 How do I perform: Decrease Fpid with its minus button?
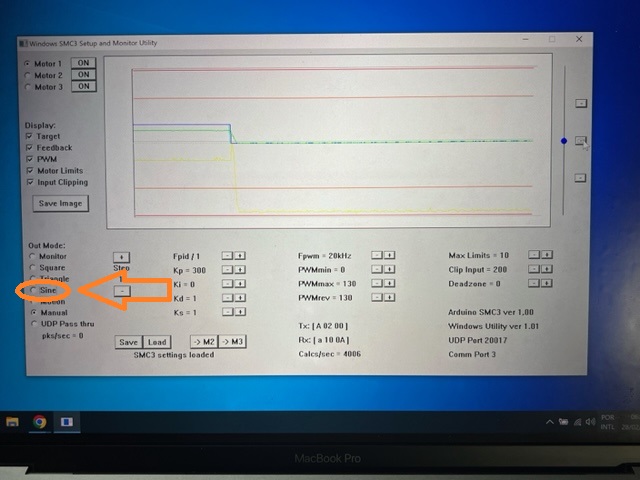227,256
